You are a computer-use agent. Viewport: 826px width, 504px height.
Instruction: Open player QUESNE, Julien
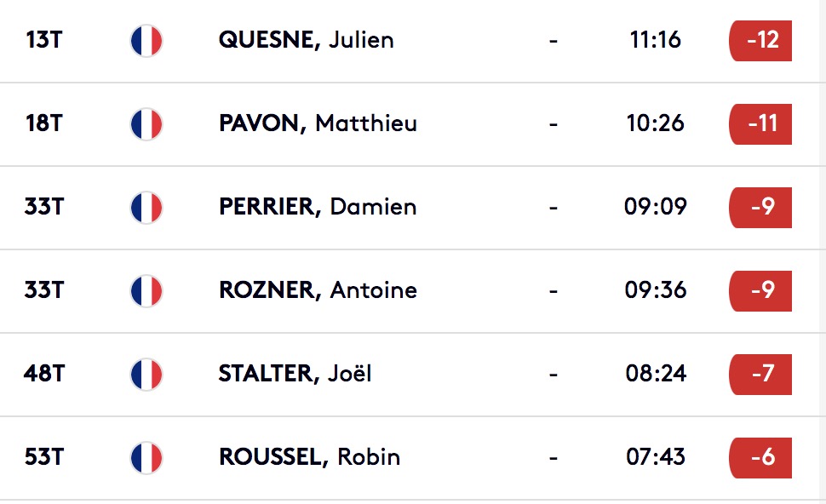(x=306, y=40)
